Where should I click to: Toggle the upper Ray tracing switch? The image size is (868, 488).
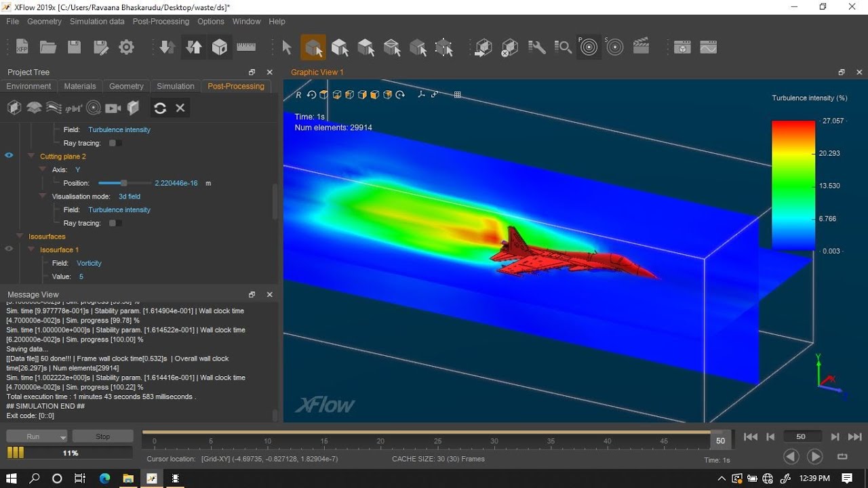[x=115, y=143]
